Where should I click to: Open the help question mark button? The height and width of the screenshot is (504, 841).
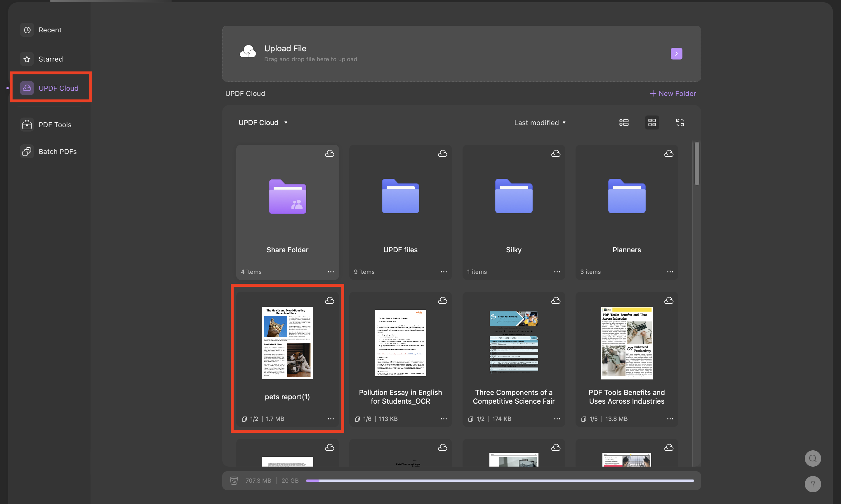[813, 484]
